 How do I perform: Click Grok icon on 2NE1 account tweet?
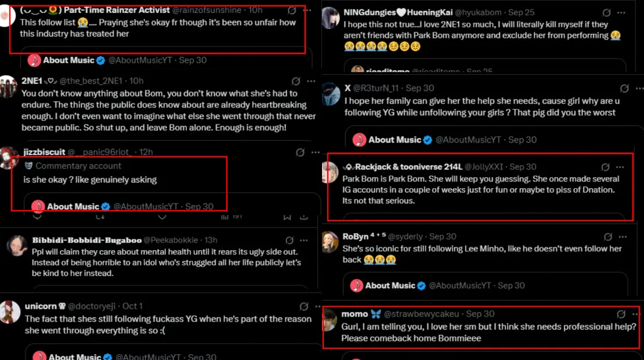click(296, 81)
